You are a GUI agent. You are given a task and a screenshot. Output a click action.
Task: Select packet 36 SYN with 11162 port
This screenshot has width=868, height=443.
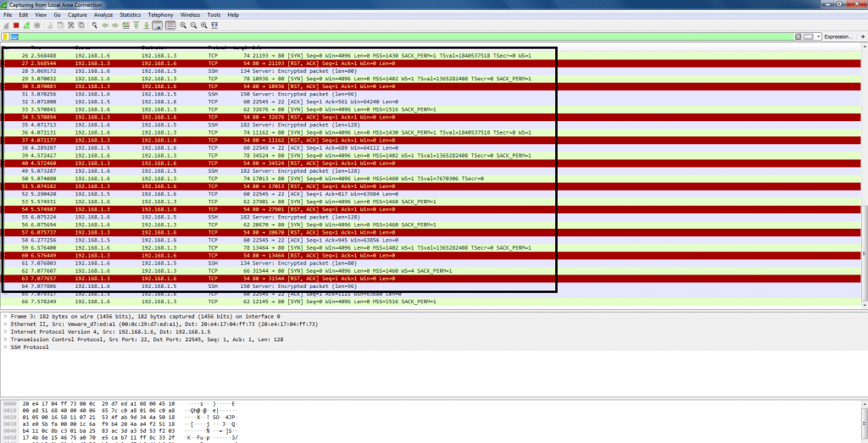(x=431, y=133)
